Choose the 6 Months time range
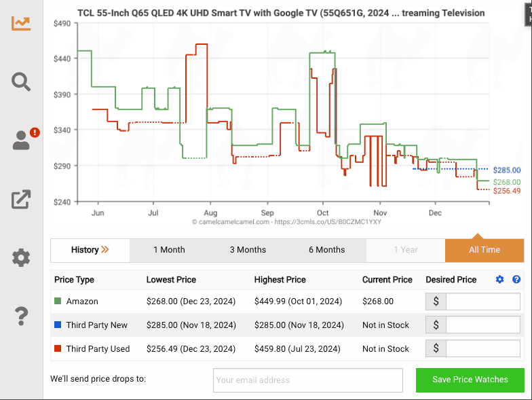Screen dimensions: 532x400 pos(326,250)
